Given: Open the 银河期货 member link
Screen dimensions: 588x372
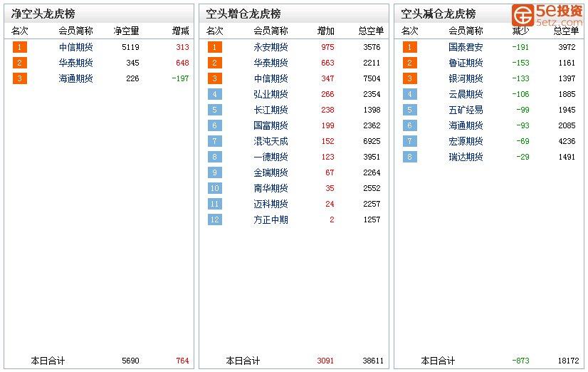Looking at the screenshot, I should click(x=466, y=78).
